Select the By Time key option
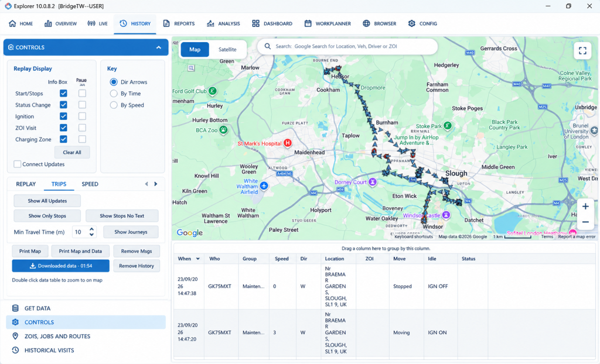 pos(114,94)
